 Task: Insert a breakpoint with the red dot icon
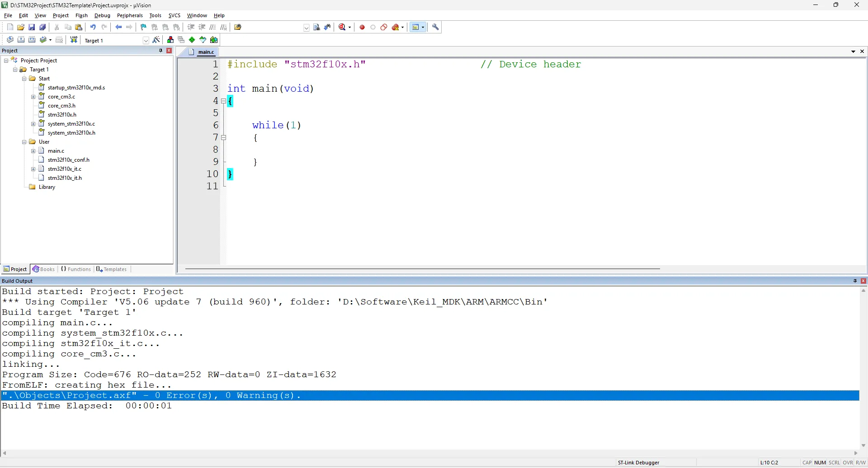coord(362,28)
